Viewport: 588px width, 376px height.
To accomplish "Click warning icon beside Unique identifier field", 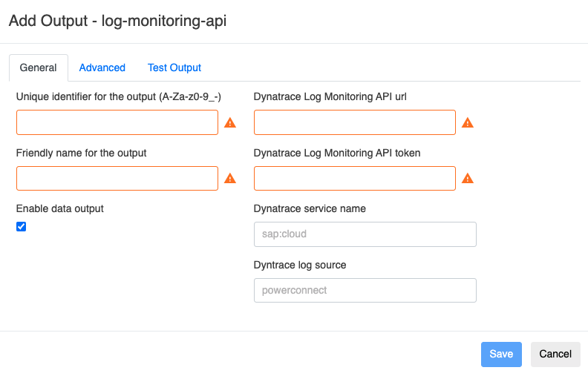I will 230,122.
